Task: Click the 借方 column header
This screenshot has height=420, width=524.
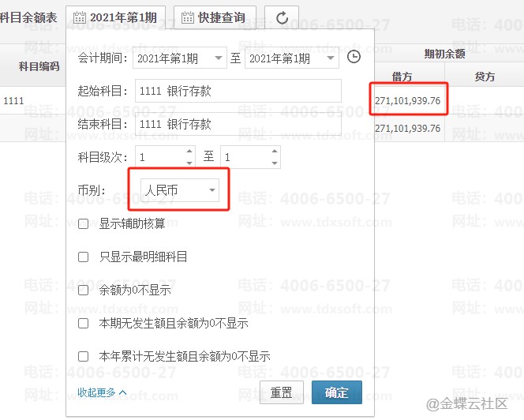Action: 402,77
